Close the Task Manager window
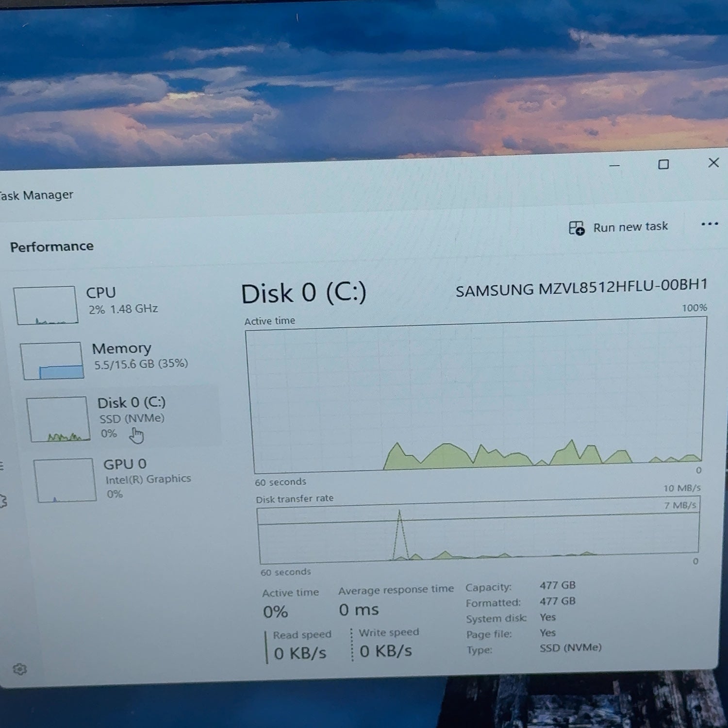728x728 pixels. [x=713, y=163]
